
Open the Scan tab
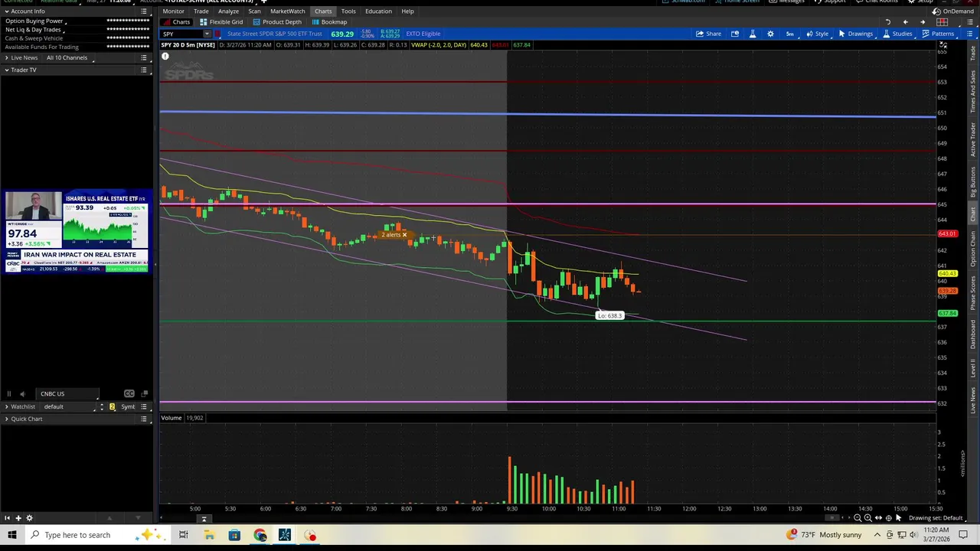254,11
